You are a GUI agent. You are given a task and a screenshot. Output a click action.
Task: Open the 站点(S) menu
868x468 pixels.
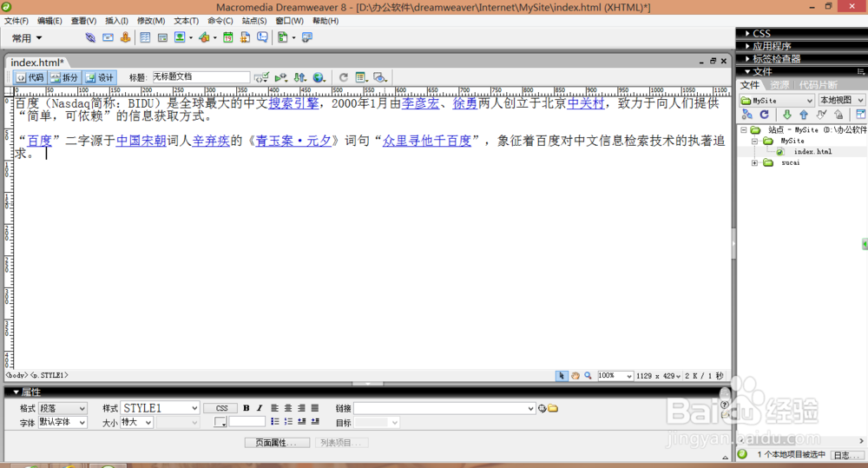click(254, 21)
